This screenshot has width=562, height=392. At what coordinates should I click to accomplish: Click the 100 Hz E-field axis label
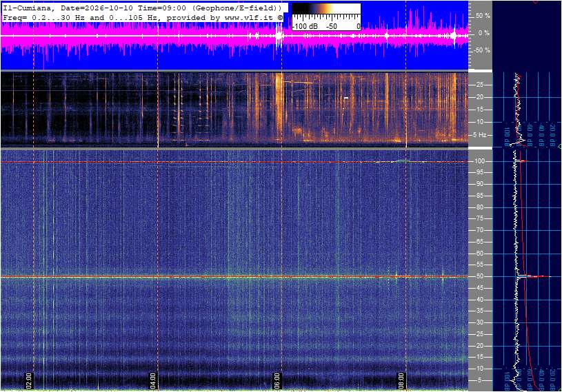click(479, 161)
